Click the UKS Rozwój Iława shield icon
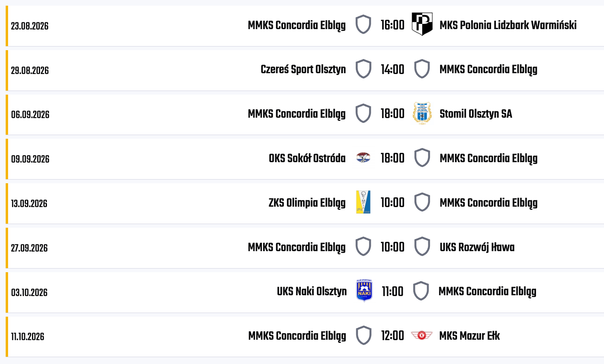The image size is (604, 364). click(x=422, y=247)
